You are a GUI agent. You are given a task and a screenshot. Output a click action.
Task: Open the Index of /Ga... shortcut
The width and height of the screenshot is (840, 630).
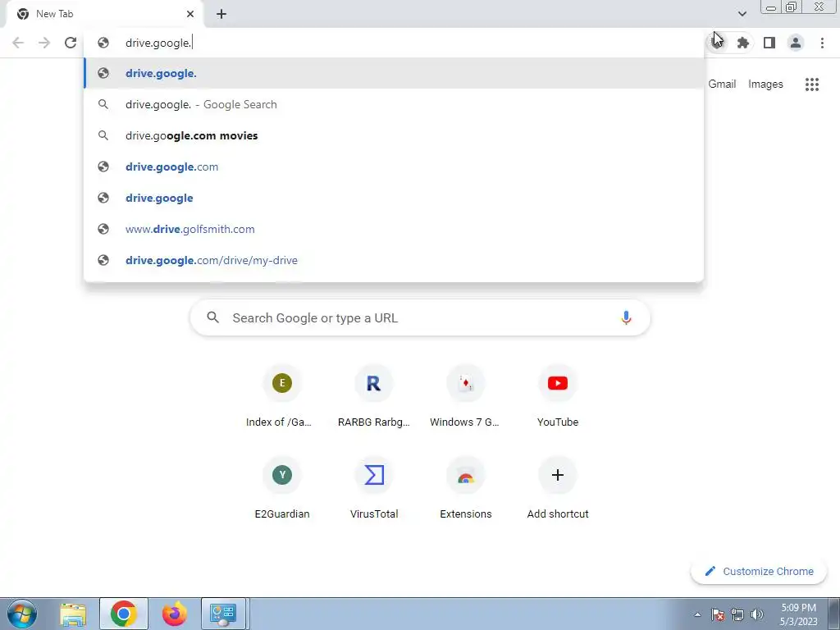(282, 396)
